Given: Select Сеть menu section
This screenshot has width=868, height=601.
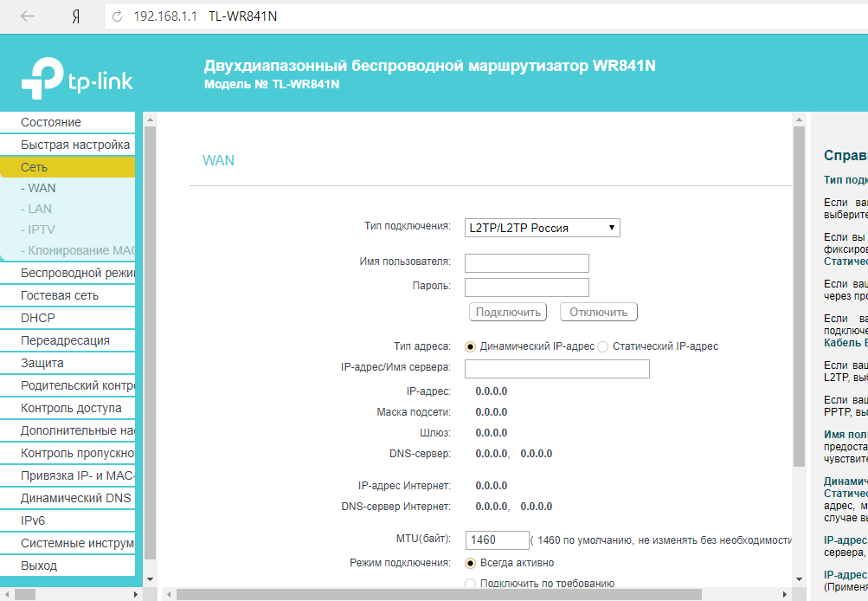Looking at the screenshot, I should (68, 167).
